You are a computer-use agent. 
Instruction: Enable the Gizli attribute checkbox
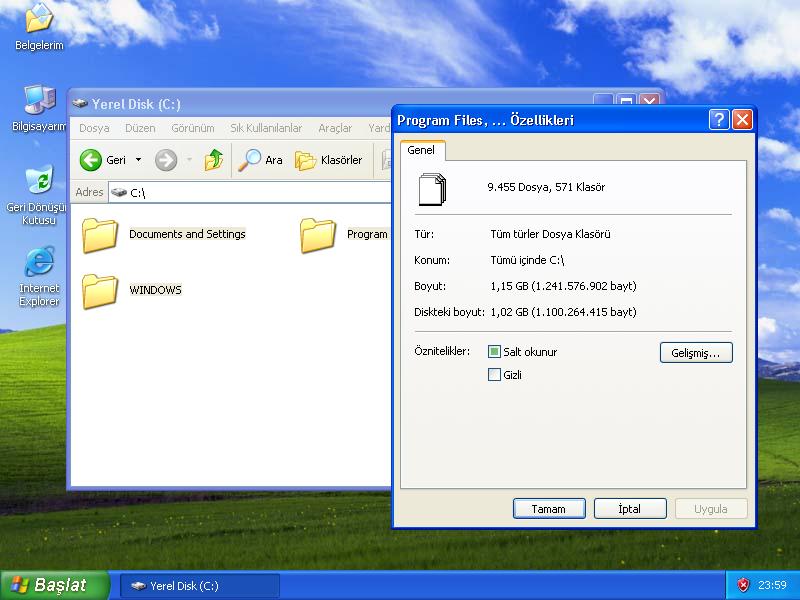pyautogui.click(x=495, y=374)
